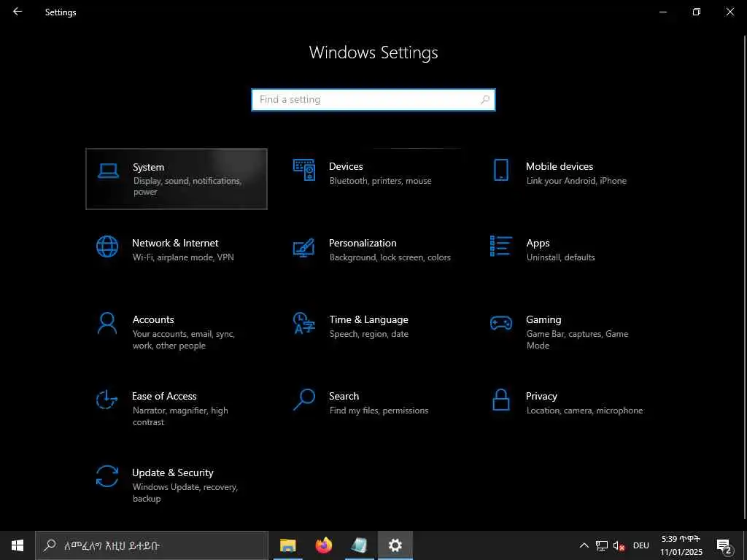Open the System settings title
This screenshot has height=560, width=747.
[x=148, y=167]
